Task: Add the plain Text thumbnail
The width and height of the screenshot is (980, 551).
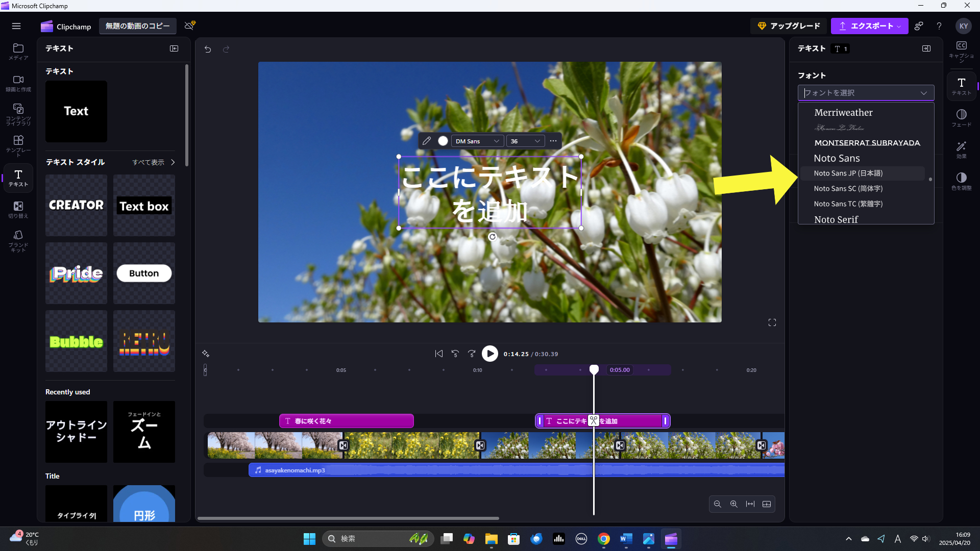Action: 76,111
